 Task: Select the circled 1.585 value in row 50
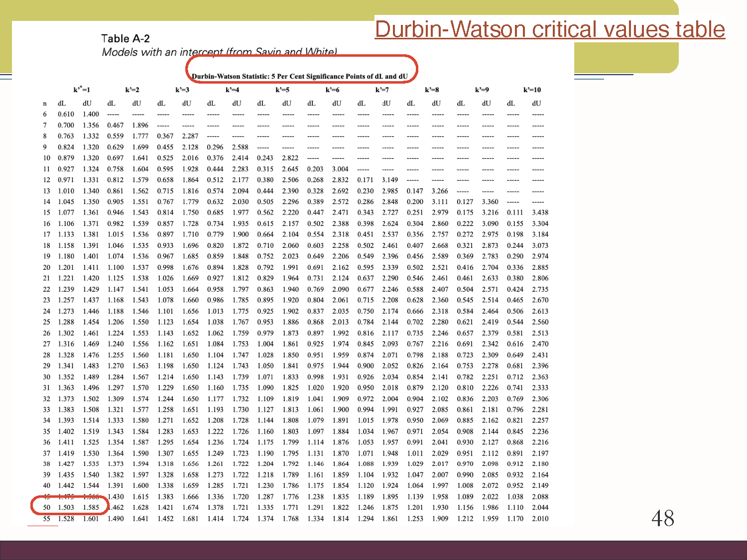[91, 507]
